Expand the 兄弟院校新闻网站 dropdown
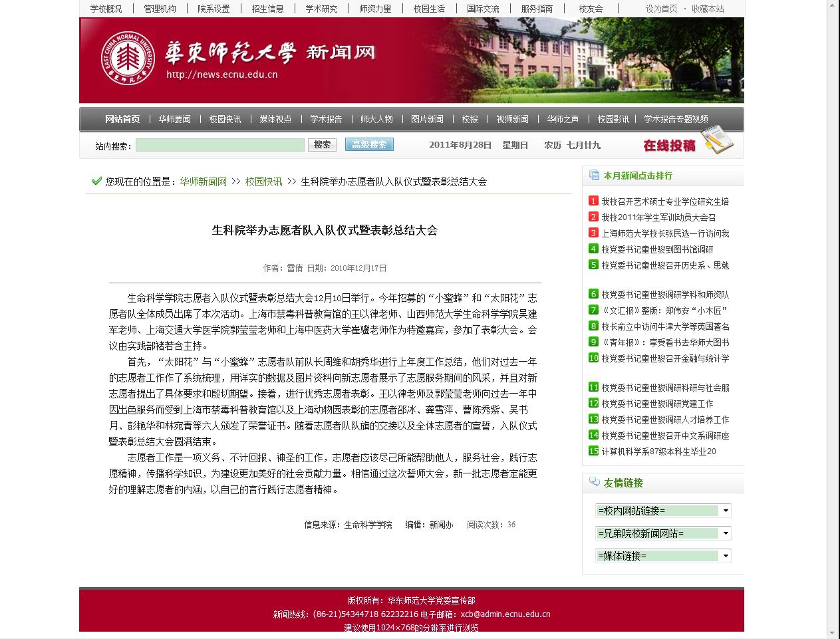 (663, 533)
